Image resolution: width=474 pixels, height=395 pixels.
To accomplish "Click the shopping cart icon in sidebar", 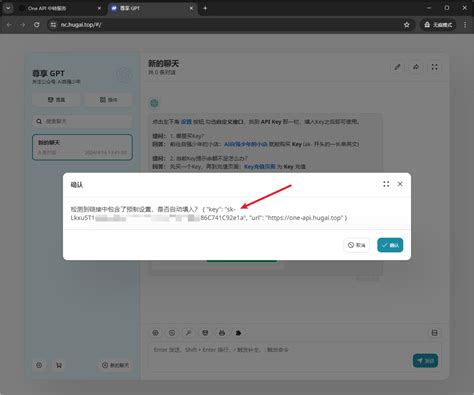I will 59,365.
